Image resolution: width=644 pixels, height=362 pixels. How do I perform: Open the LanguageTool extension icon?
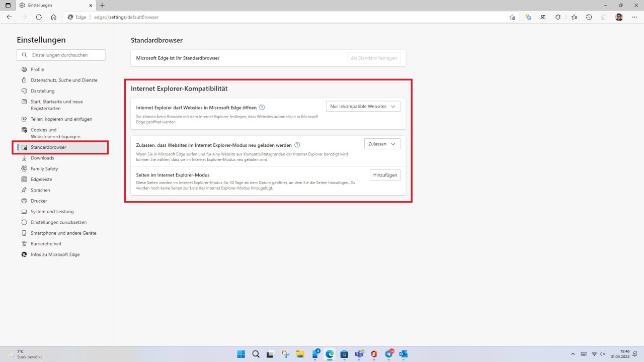[x=543, y=17]
